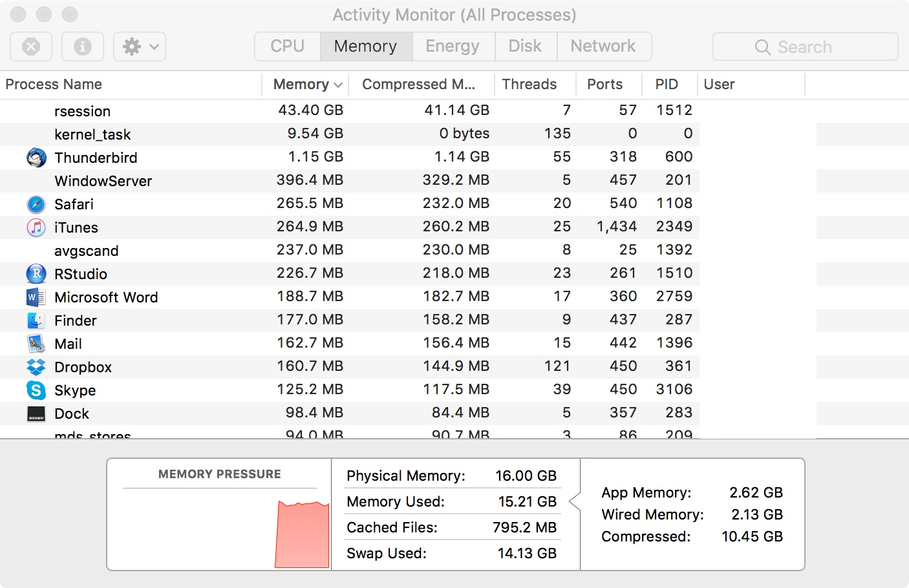Click the Safari compass icon
Screen dimensions: 909x588
click(36, 204)
